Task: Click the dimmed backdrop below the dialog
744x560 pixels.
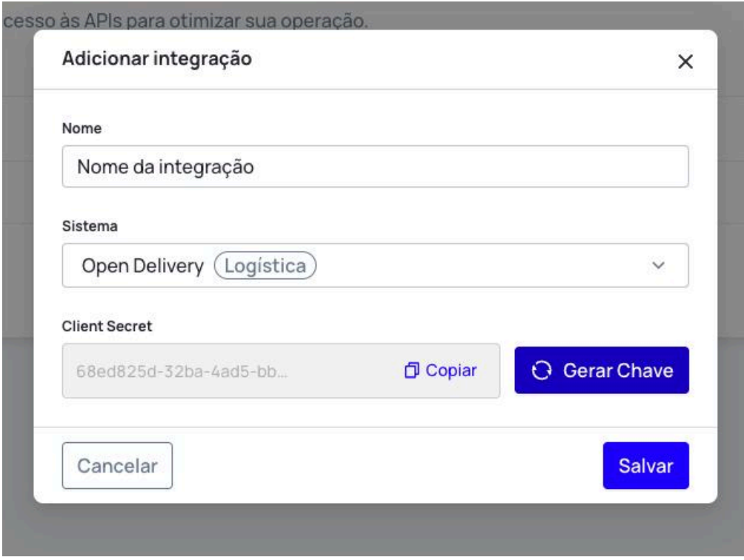Action: tap(371, 532)
